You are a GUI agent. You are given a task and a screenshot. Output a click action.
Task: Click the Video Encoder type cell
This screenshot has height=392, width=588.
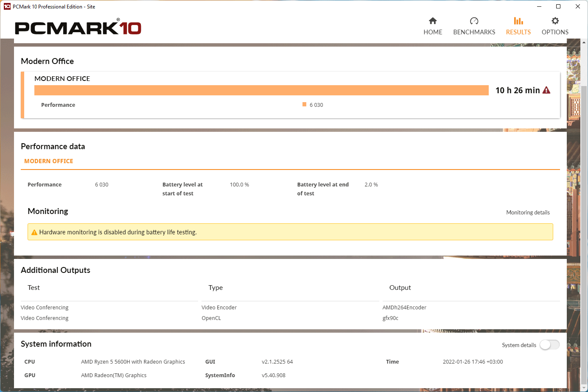(219, 307)
